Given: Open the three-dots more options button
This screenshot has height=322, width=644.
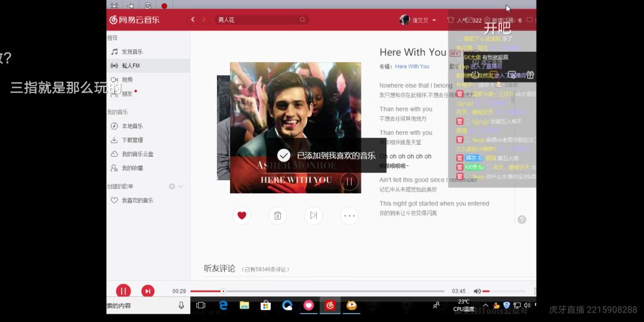Looking at the screenshot, I should click(x=349, y=215).
